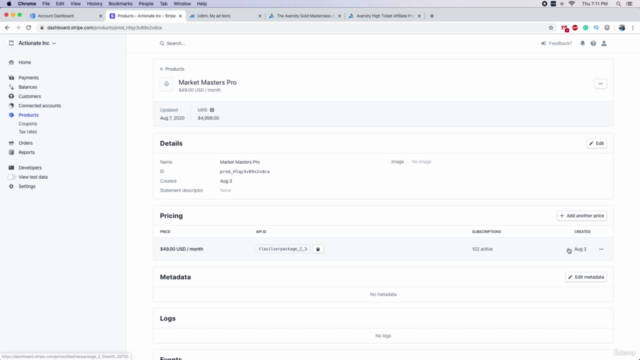Image resolution: width=640 pixels, height=360 pixels.
Task: Open the History menu
Action: coord(94,4)
